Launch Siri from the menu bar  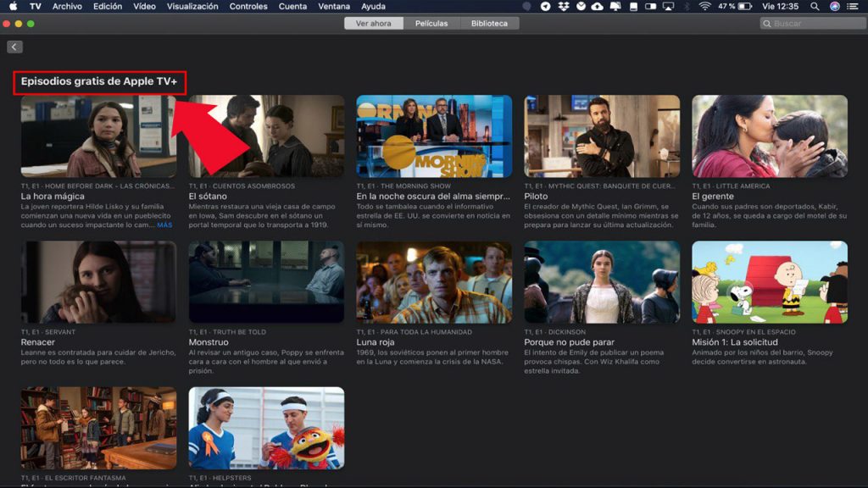(835, 7)
